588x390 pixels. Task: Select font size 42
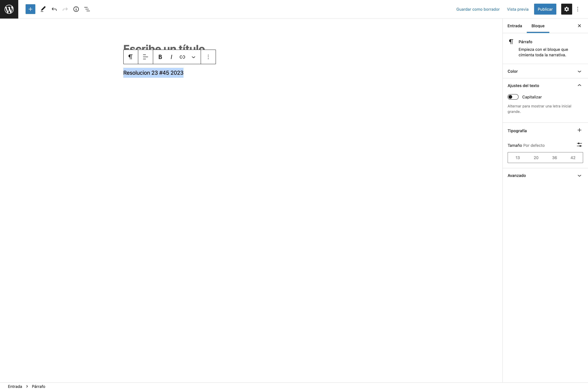tap(573, 158)
